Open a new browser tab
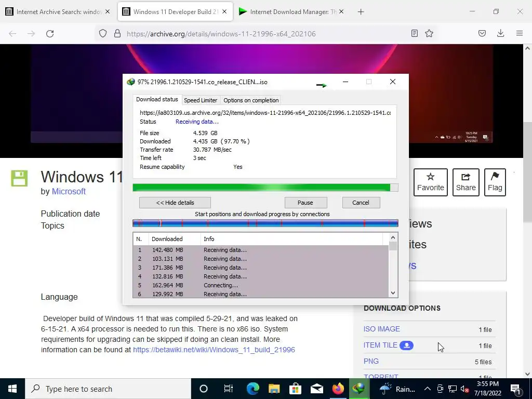 tap(361, 12)
